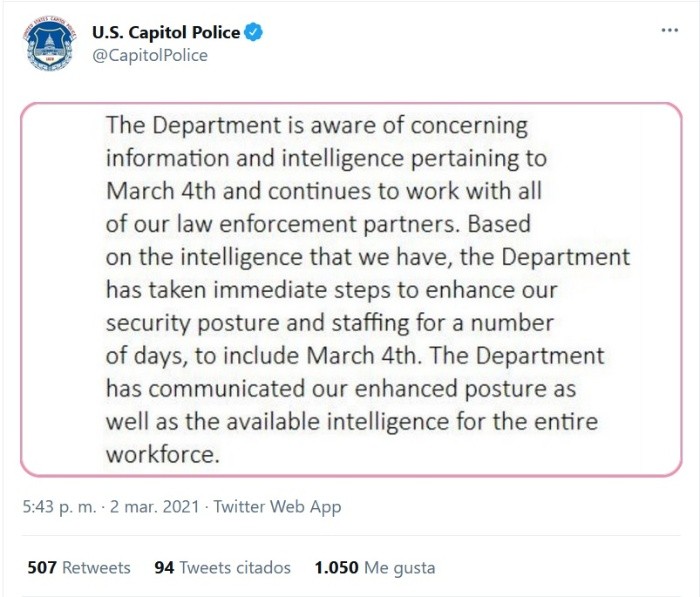Click the "U.S. Capitol Police" display name
The image size is (700, 597).
[166, 32]
